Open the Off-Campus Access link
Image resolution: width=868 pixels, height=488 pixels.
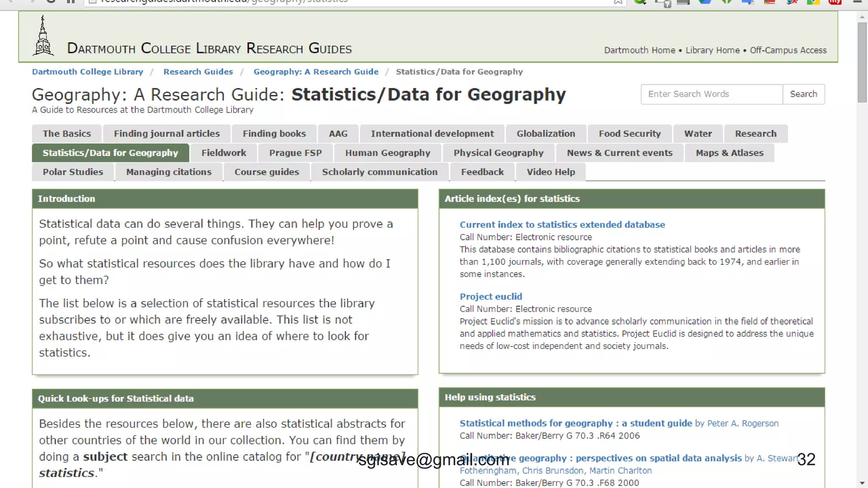point(788,50)
